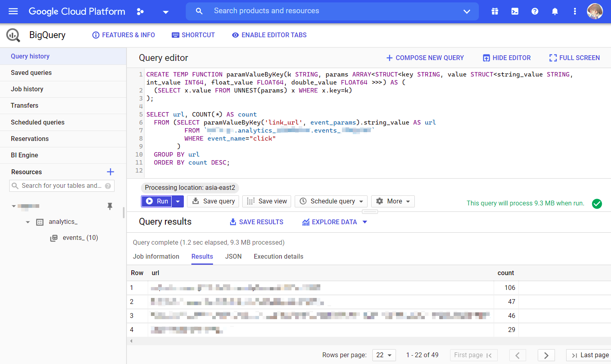Go to First page
The image size is (611, 364).
pyautogui.click(x=473, y=355)
